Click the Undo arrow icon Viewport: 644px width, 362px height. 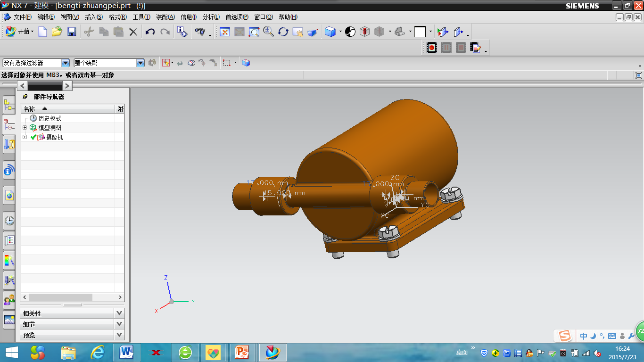150,32
